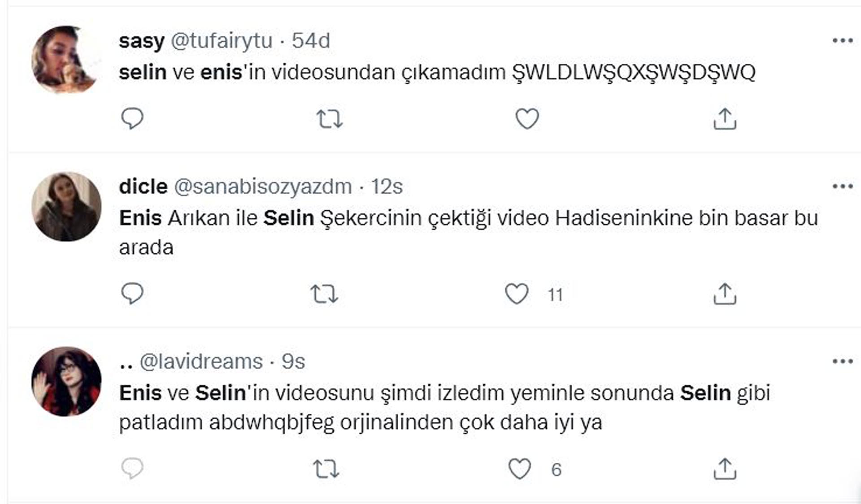The height and width of the screenshot is (504, 861).
Task: Reply to sasy's tweet
Action: tap(132, 118)
